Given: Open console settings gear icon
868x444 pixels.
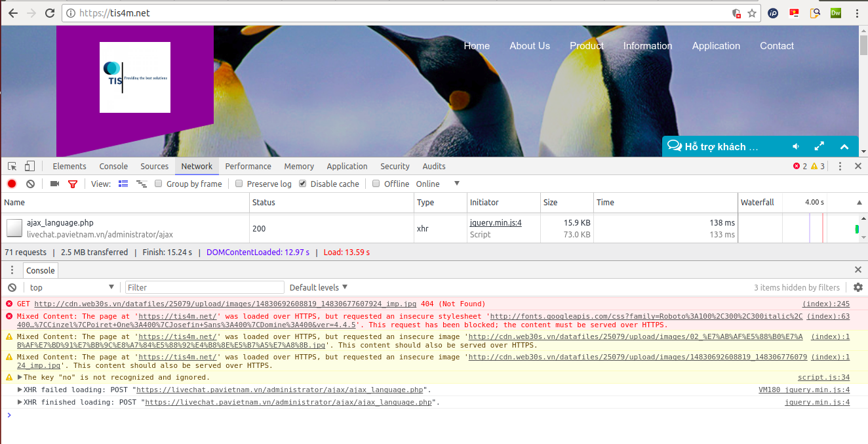Looking at the screenshot, I should [x=858, y=287].
